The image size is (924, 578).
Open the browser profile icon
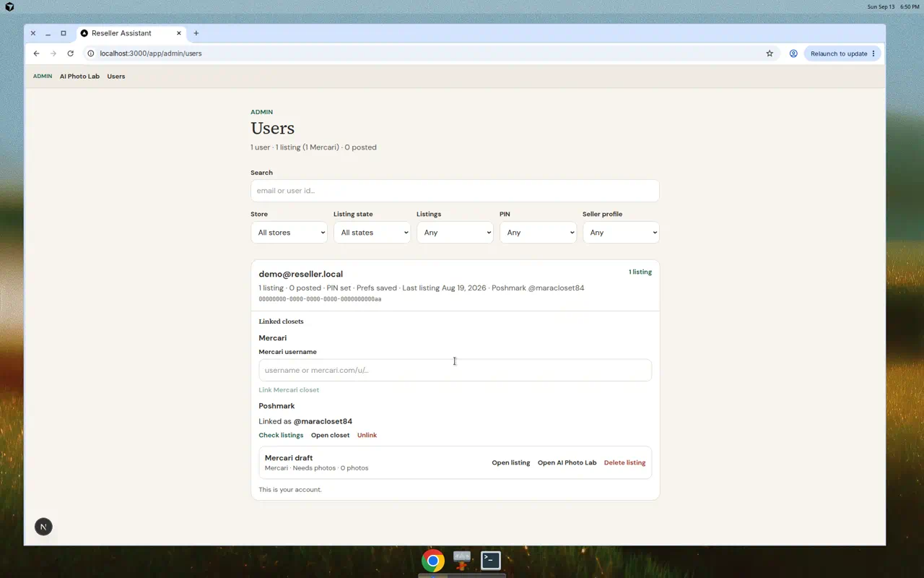point(793,53)
